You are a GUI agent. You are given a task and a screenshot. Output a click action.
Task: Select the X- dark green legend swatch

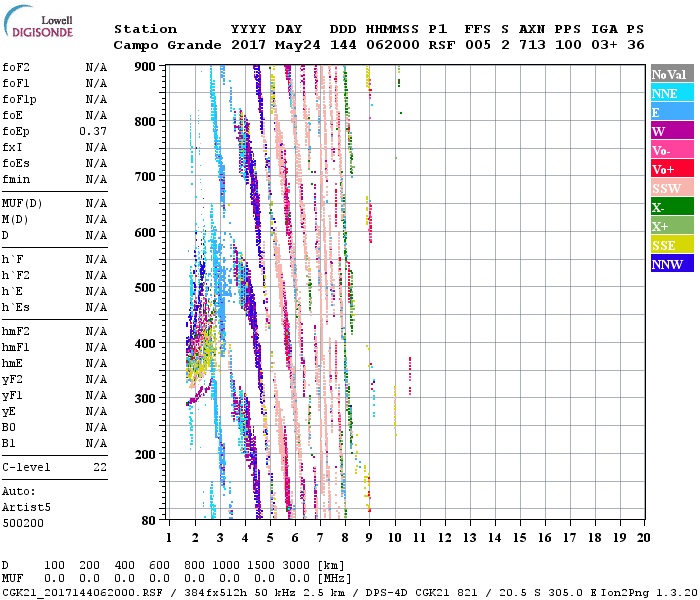coord(672,207)
